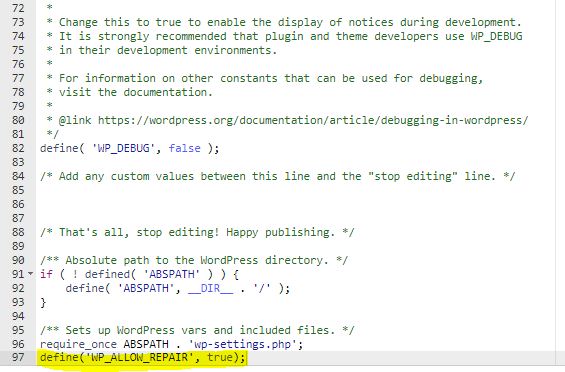This screenshot has width=565, height=372.
Task: Click the 'false' value on the WP_DEBUG line
Action: click(x=184, y=148)
